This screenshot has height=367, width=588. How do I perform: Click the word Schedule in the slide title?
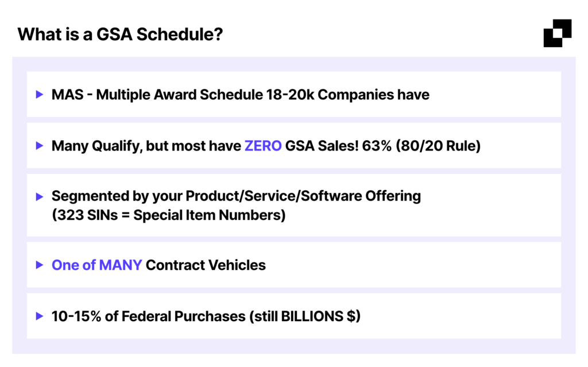coord(179,34)
